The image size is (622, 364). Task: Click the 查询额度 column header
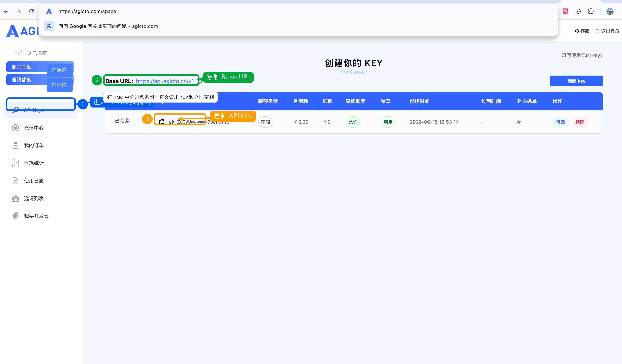355,101
